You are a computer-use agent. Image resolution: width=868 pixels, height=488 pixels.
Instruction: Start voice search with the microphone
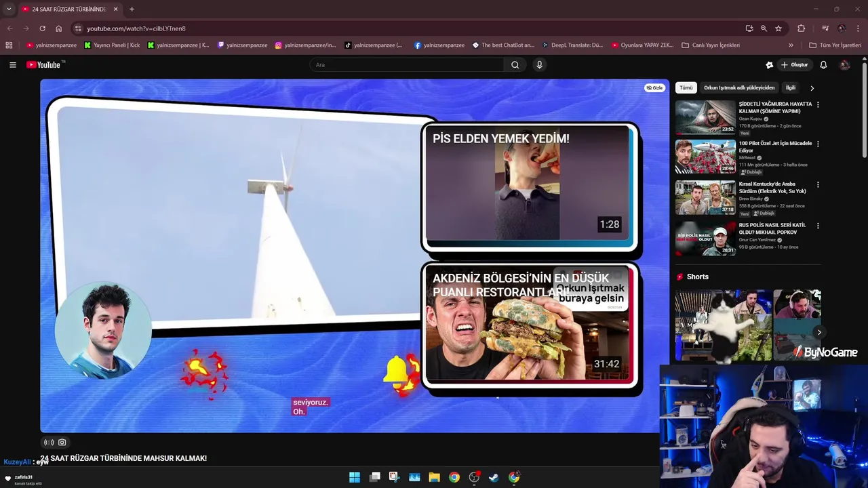539,65
